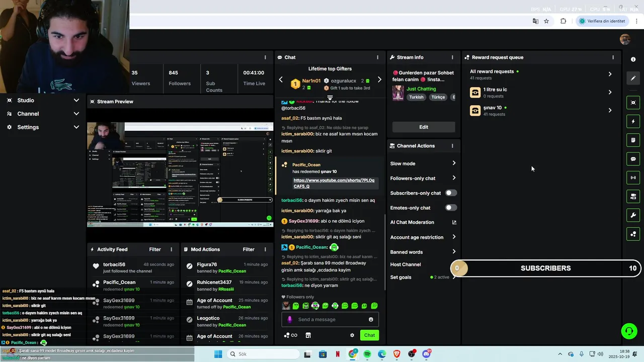Open the camera server sidebar icon
The width and height of the screenshot is (644, 362).
pos(633,196)
